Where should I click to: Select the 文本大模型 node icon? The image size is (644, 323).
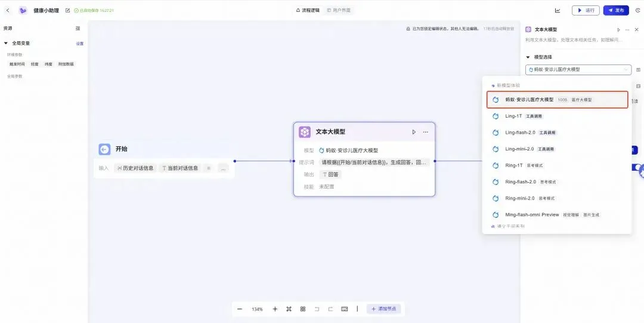coord(305,132)
